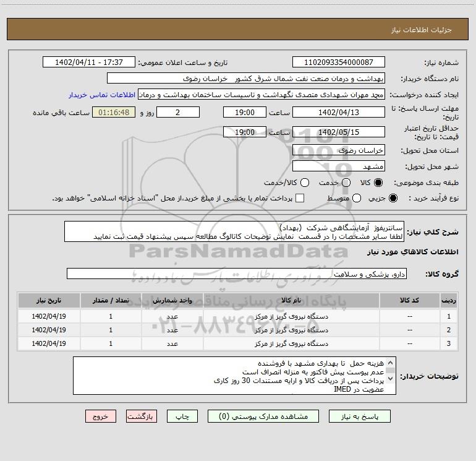This screenshot has height=461, width=476.
Task: Click buyer note عضویت در IMED
Action: [x=359, y=389]
